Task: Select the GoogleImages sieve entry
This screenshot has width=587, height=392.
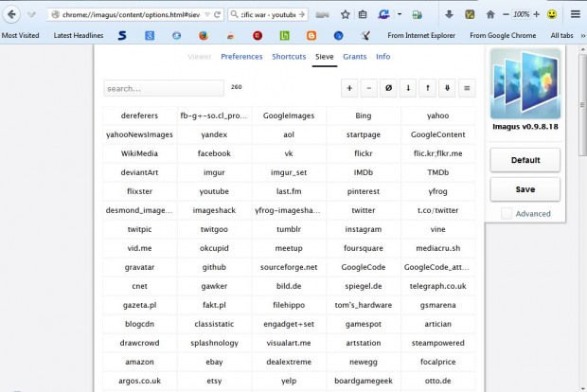Action: (x=289, y=116)
